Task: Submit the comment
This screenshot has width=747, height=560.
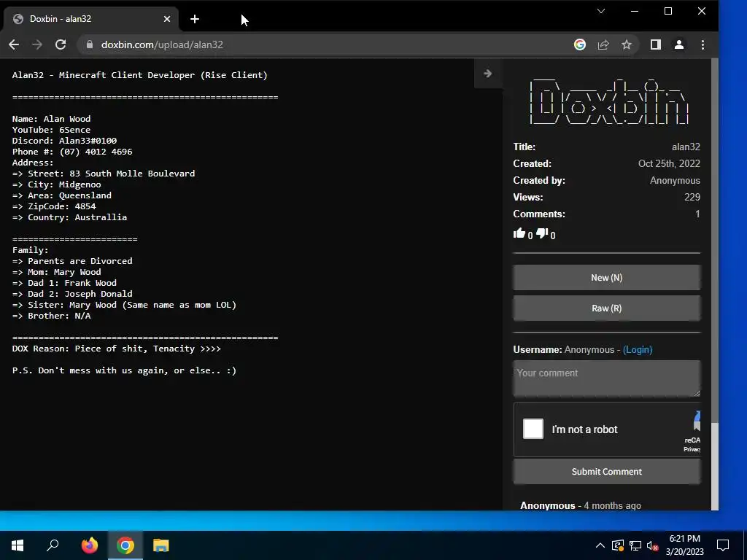Action: [606, 472]
